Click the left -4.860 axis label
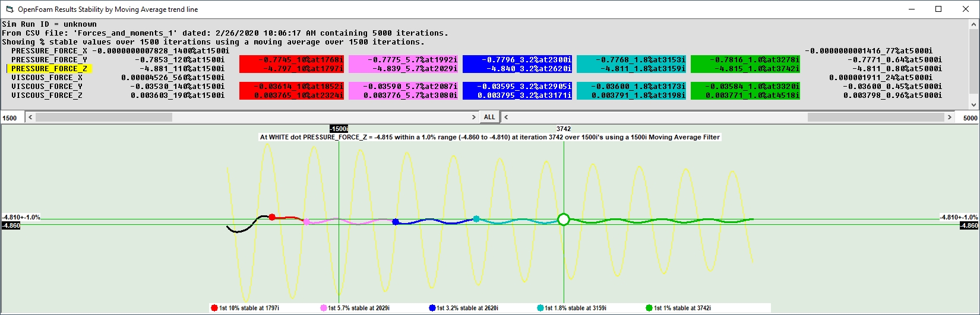This screenshot has height=315, width=980. (11, 226)
